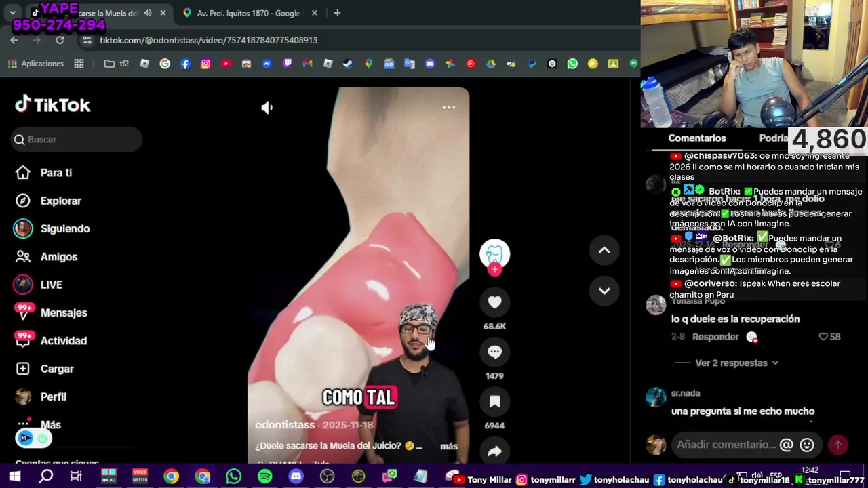
Task: Open the Instagram bookmark
Action: pyautogui.click(x=205, y=64)
